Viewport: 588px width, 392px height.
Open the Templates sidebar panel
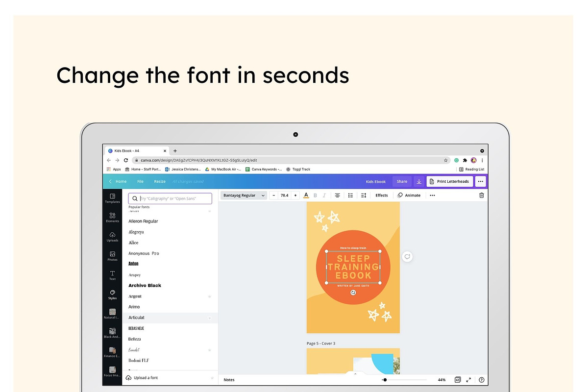[112, 198]
